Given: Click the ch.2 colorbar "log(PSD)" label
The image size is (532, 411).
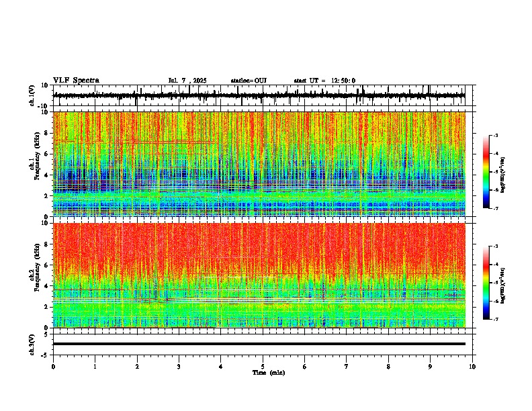Looking at the screenshot, I should click(x=502, y=285).
